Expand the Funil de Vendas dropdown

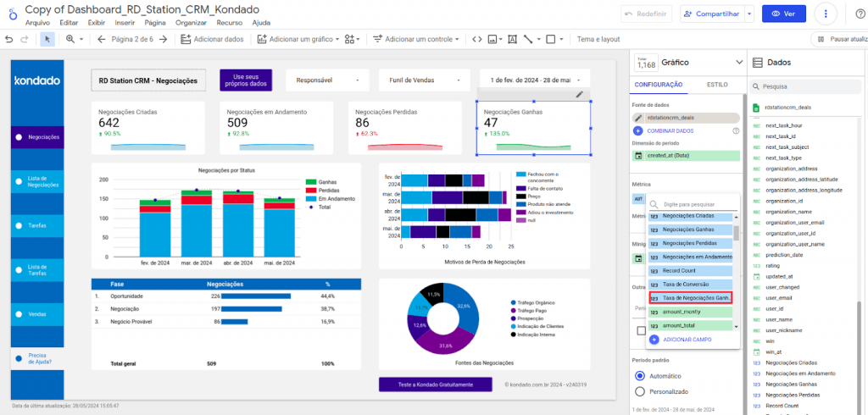coord(423,80)
